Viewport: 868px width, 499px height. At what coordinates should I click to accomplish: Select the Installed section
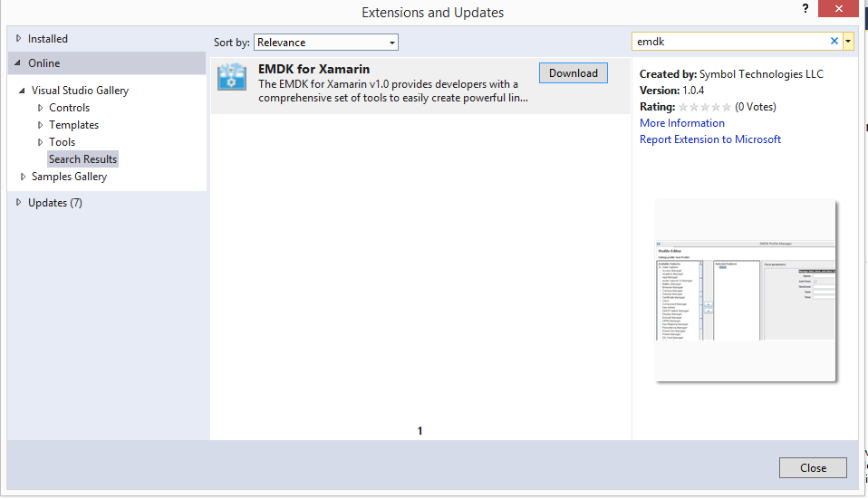point(48,39)
